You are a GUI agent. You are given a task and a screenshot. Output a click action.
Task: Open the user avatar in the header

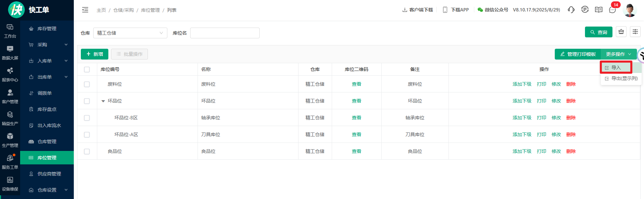click(x=630, y=10)
